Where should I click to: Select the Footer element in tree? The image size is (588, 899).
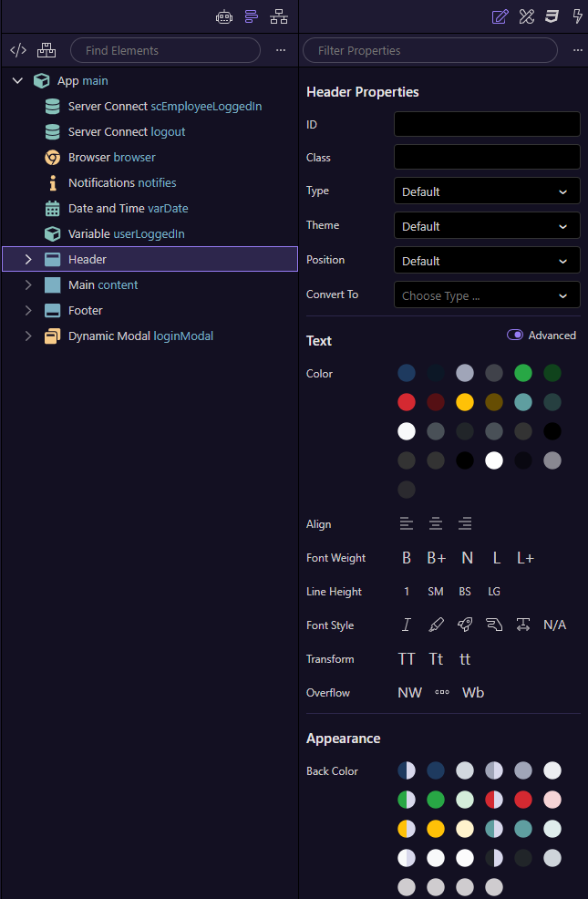[85, 311]
